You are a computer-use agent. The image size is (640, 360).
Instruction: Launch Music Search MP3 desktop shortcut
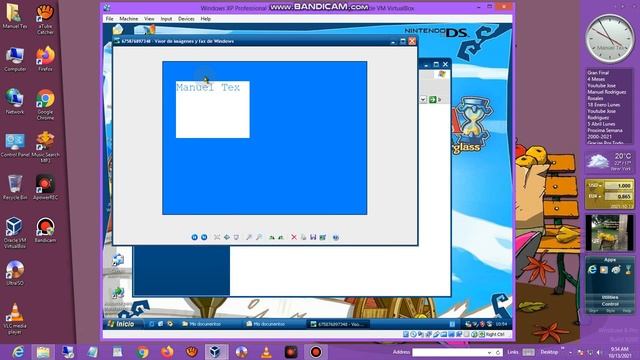(x=45, y=147)
